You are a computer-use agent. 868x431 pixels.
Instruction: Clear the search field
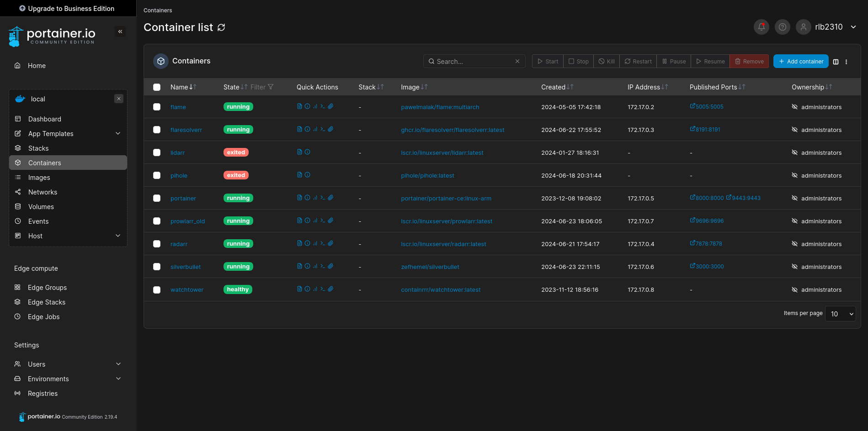[517, 61]
